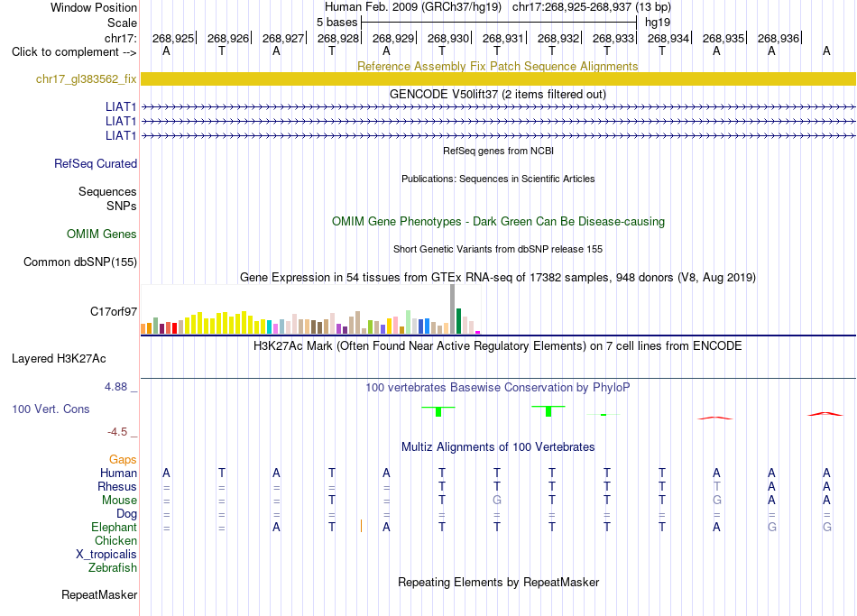Viewport: 857px width, 616px height.
Task: Click the GENCODE V50lift37 track title
Action: 498,94
